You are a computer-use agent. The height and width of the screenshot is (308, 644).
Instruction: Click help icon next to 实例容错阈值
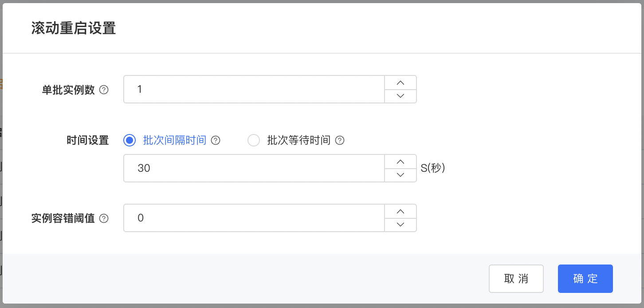tap(104, 218)
